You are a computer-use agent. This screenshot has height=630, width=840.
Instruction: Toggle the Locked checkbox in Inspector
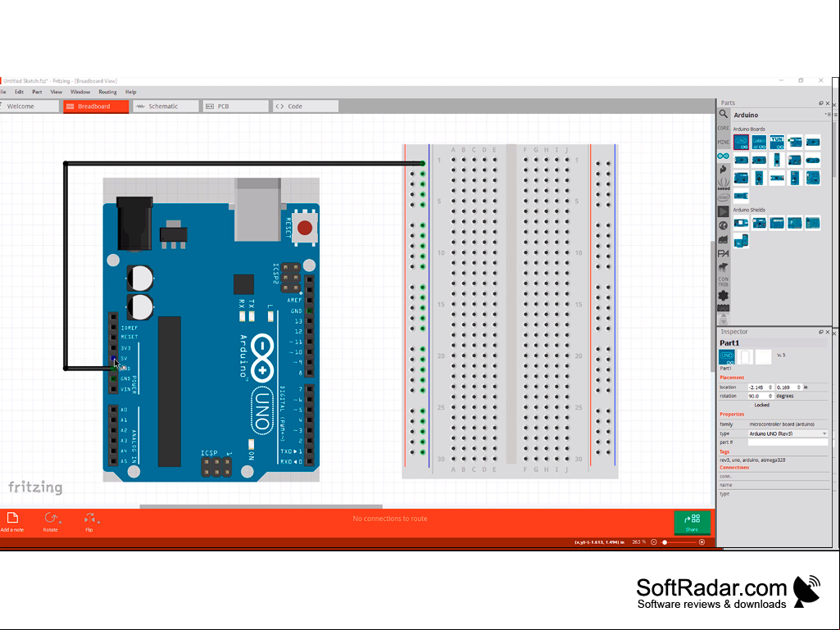751,405
